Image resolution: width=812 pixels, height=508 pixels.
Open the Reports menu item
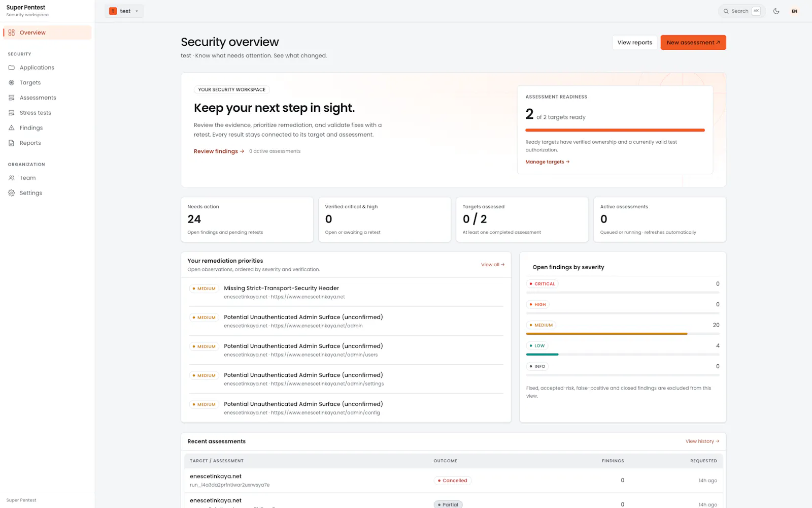pyautogui.click(x=47, y=143)
